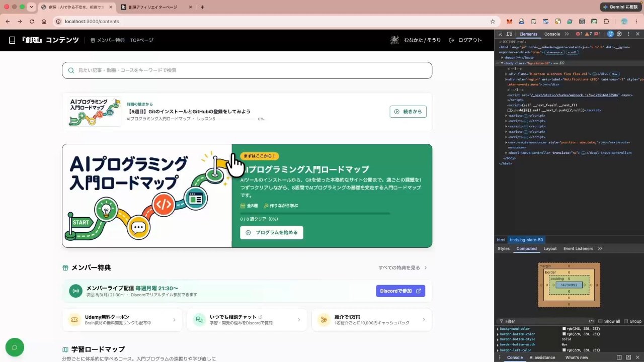Click the プログラムを始める button
Image resolution: width=644 pixels, height=362 pixels.
click(x=272, y=233)
